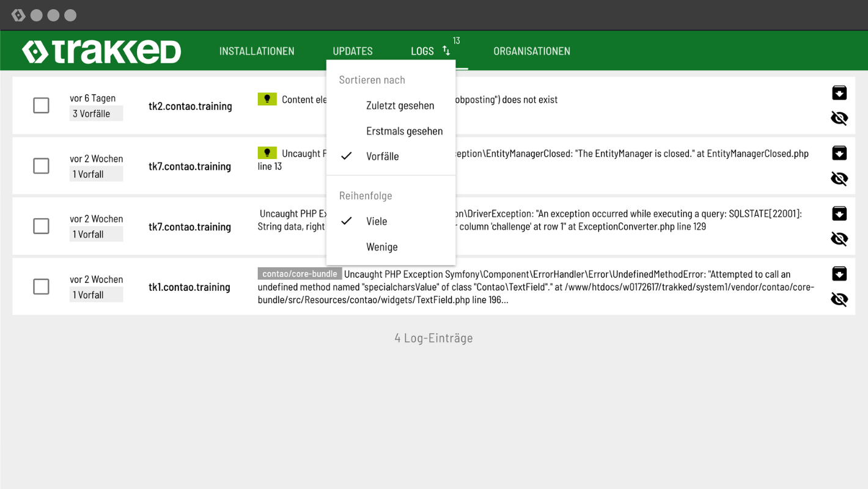
Task: Hide the tk1.contao.training log entry
Action: pos(839,299)
